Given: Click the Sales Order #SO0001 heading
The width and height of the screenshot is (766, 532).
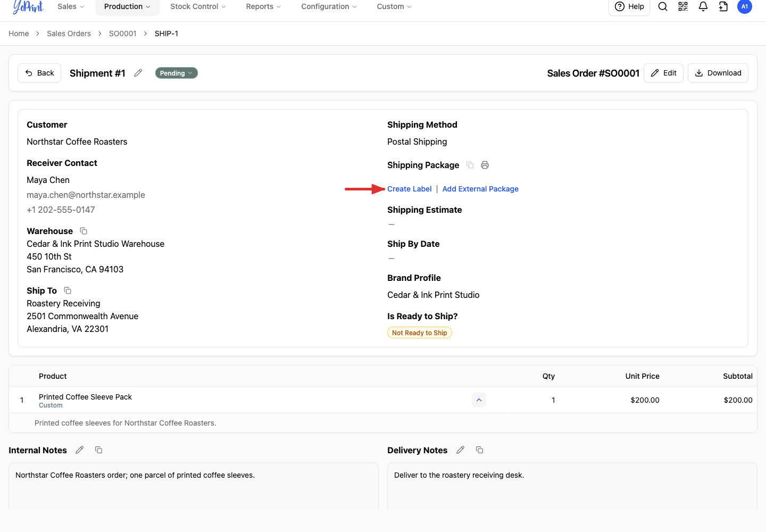Looking at the screenshot, I should coord(593,73).
